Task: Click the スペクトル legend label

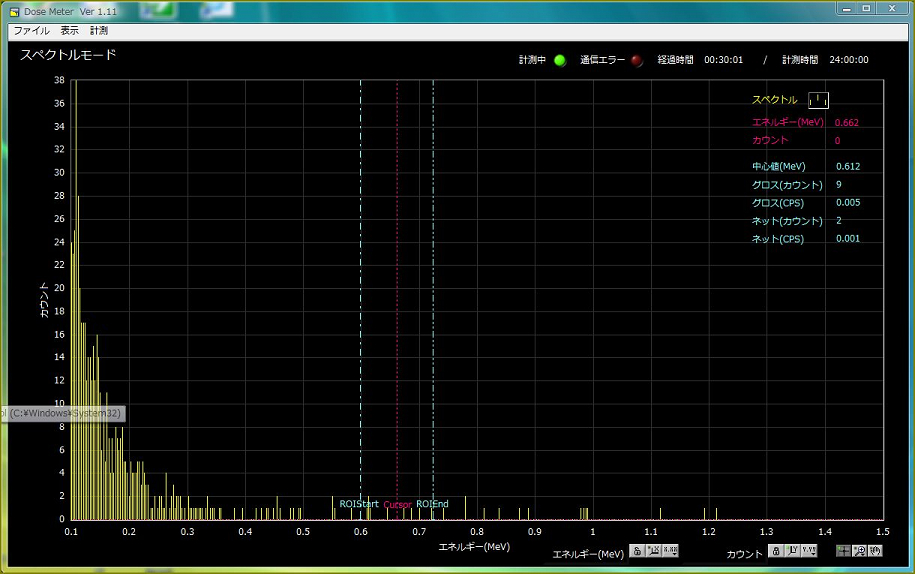Action: [774, 100]
